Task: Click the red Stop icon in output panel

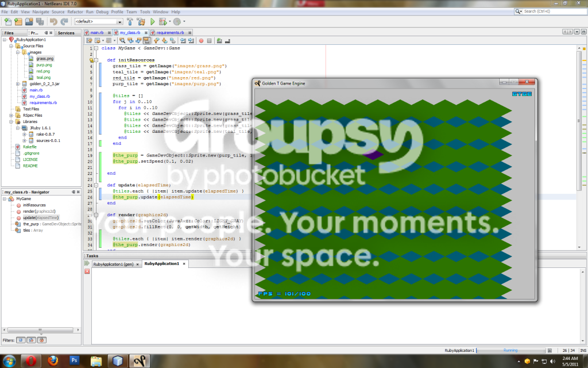Action: click(x=87, y=271)
